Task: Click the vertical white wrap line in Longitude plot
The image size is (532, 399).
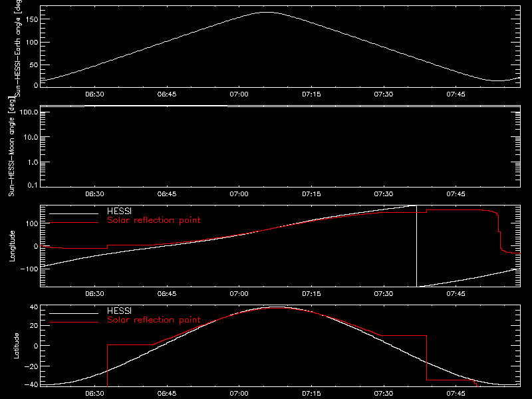Action: coord(417,246)
